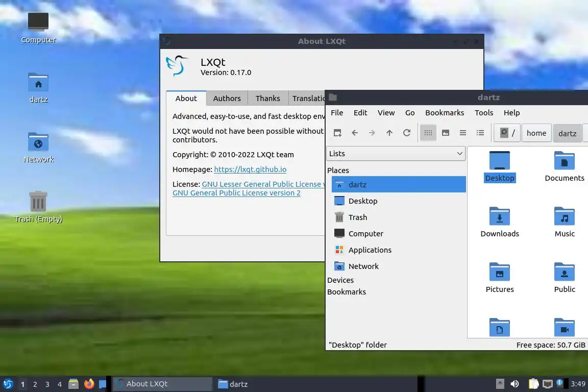Image resolution: width=588 pixels, height=392 pixels.
Task: Click the root path button in the path bar
Action: (x=507, y=133)
